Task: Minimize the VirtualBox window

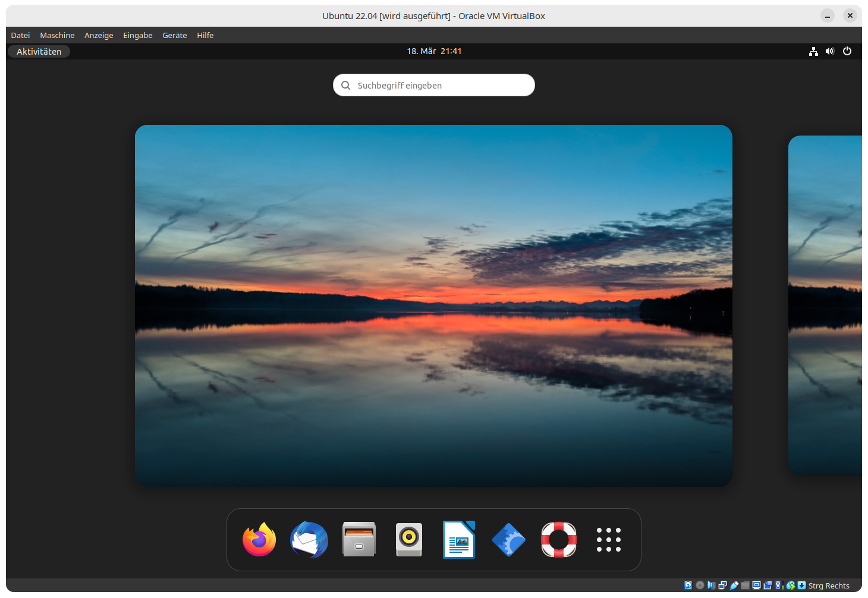Action: pyautogui.click(x=828, y=16)
